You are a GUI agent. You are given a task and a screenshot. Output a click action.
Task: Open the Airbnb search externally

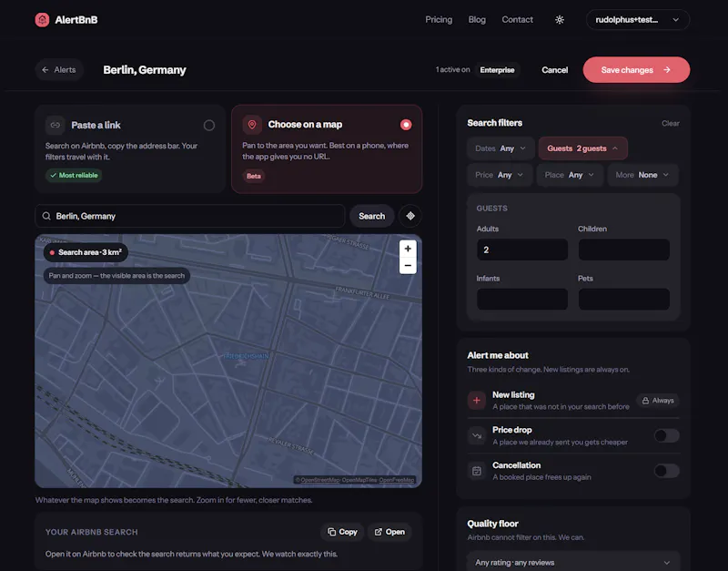pyautogui.click(x=389, y=532)
